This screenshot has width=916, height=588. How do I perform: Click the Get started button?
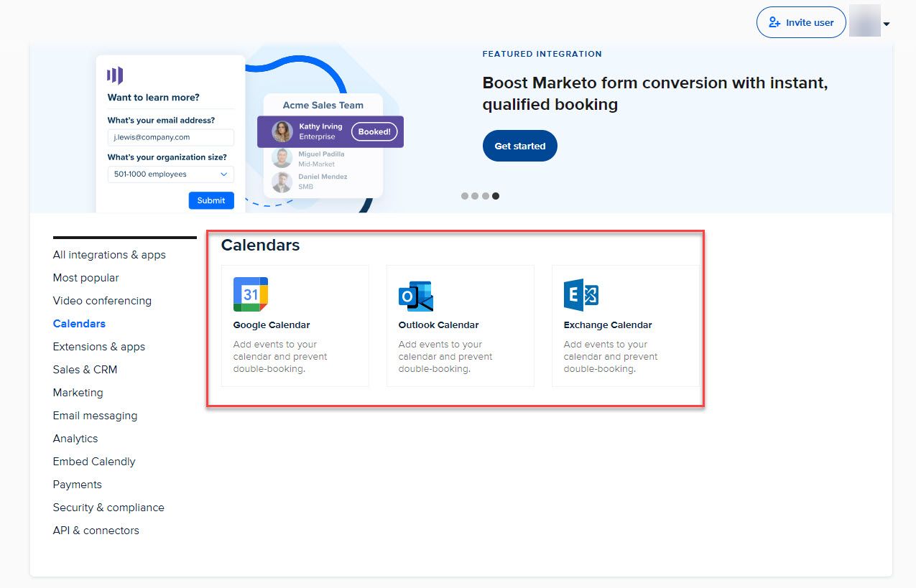519,146
